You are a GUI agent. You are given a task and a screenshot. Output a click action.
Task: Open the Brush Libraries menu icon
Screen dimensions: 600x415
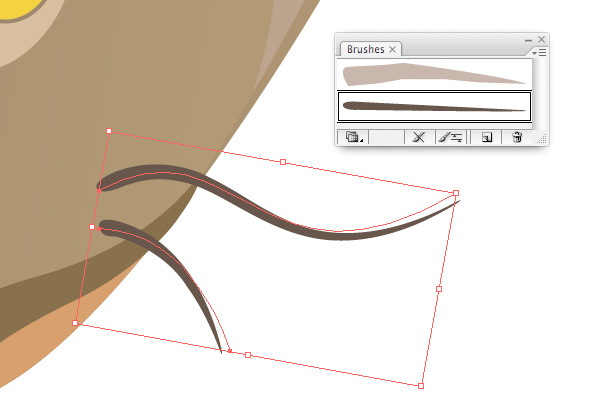(353, 137)
